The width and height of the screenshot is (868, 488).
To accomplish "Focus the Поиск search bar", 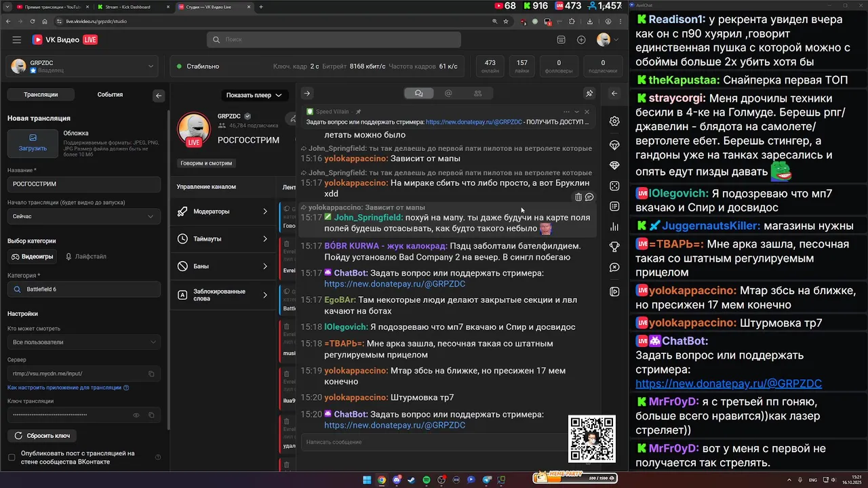I will [334, 40].
